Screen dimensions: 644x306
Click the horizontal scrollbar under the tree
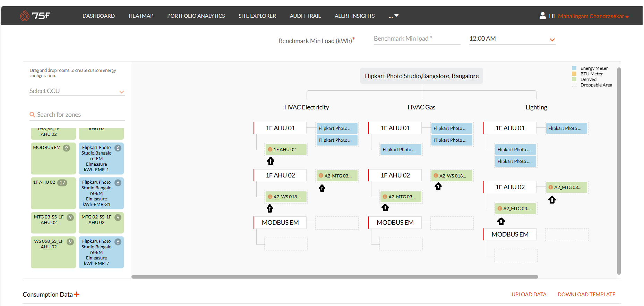coord(335,277)
